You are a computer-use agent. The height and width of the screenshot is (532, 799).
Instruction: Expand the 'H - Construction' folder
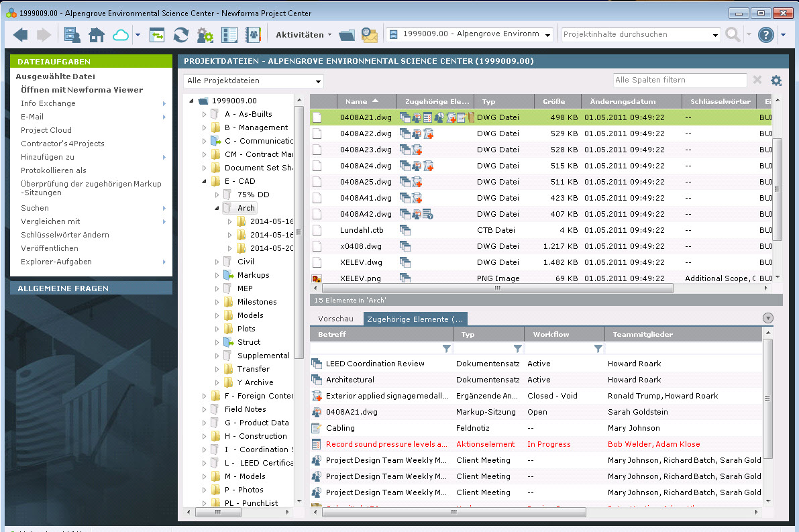click(205, 436)
